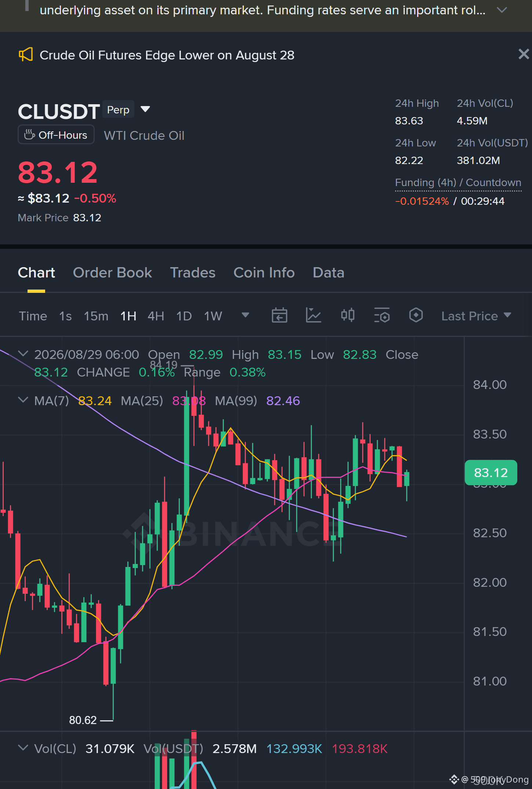This screenshot has width=532, height=789.
Task: Expand the funding rate notice chevron
Action: tap(502, 10)
